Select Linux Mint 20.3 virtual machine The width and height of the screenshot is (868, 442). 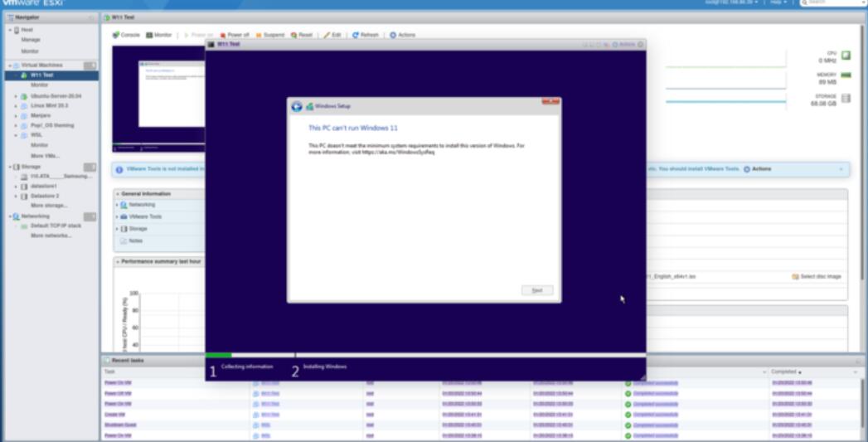click(49, 105)
